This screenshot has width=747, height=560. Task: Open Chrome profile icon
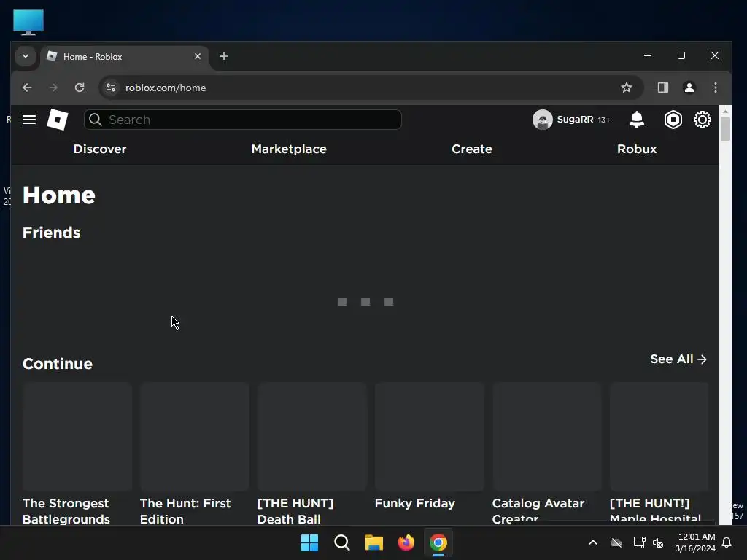pyautogui.click(x=689, y=87)
